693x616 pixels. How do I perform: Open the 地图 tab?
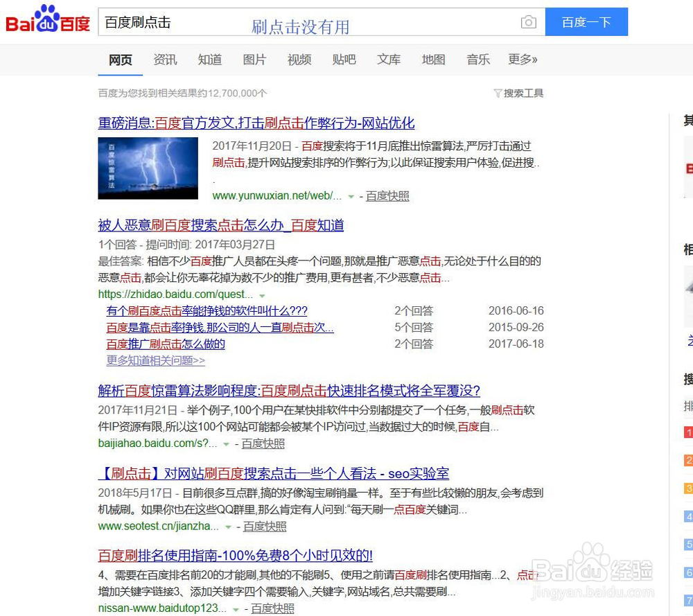click(x=433, y=60)
